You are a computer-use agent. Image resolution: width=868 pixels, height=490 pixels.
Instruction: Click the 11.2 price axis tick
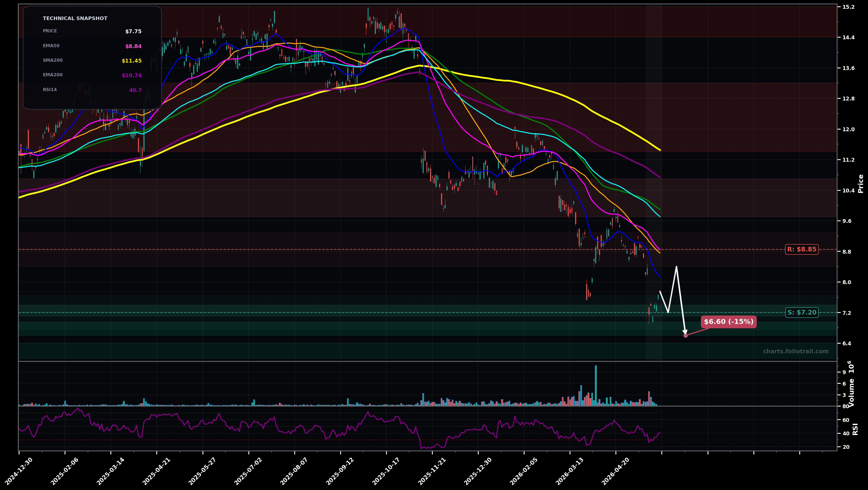coord(848,160)
